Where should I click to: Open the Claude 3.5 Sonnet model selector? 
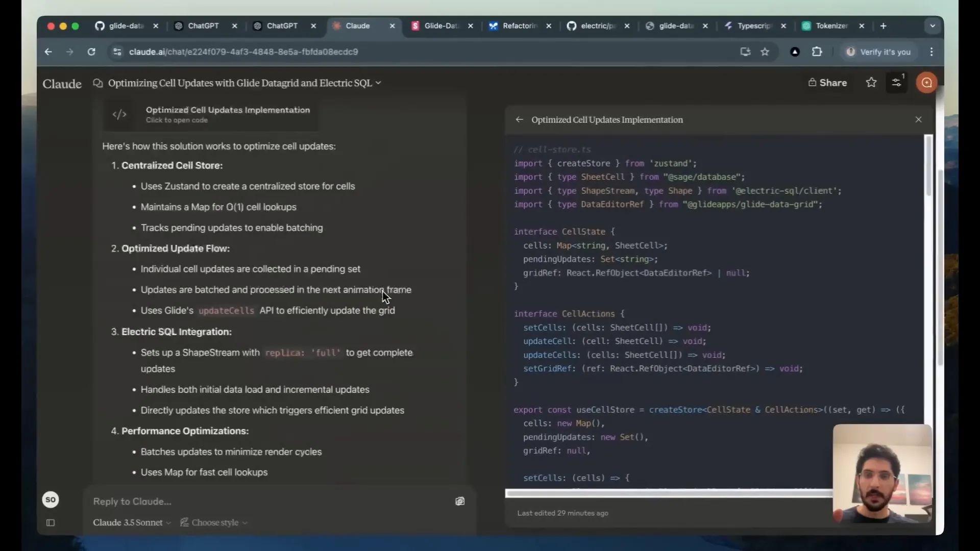point(132,522)
